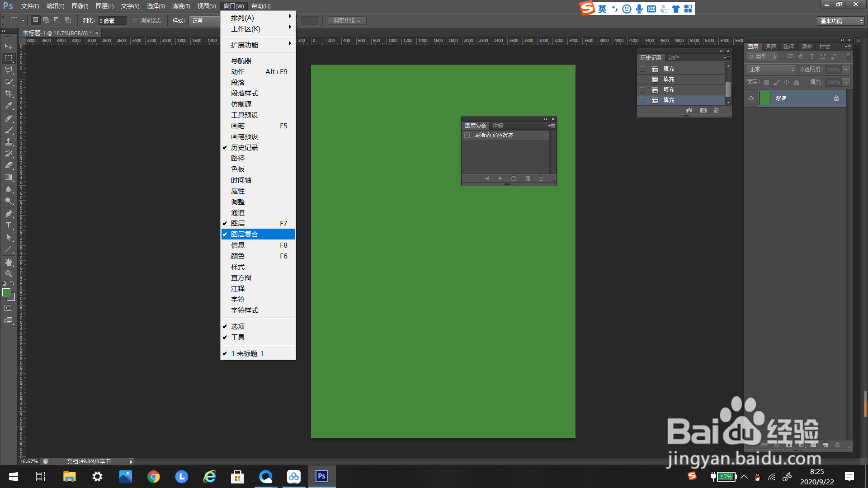The height and width of the screenshot is (488, 868).
Task: Click the 调整边缘... button
Action: coord(347,21)
